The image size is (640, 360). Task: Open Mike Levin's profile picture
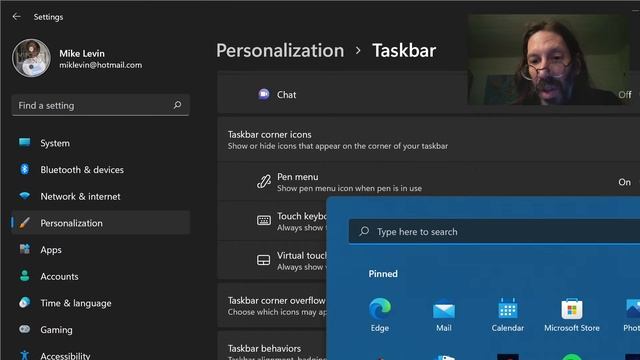pos(31,58)
